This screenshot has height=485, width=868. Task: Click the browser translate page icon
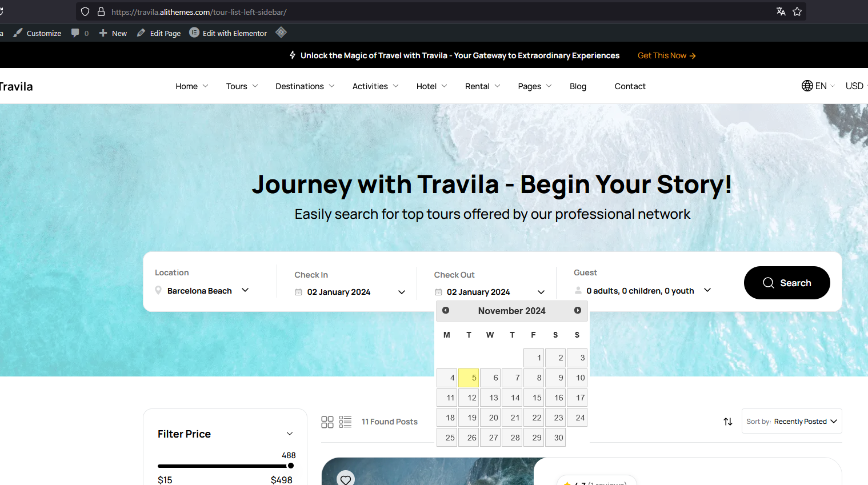(781, 11)
